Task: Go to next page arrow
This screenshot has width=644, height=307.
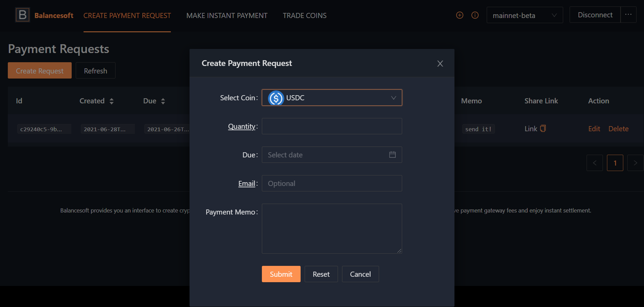Action: 635,163
